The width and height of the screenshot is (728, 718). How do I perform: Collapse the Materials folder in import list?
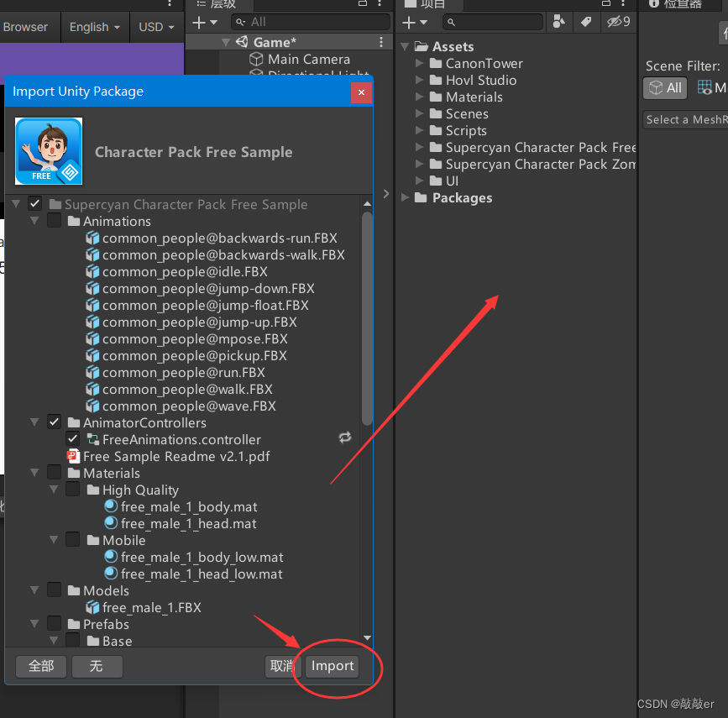(34, 472)
